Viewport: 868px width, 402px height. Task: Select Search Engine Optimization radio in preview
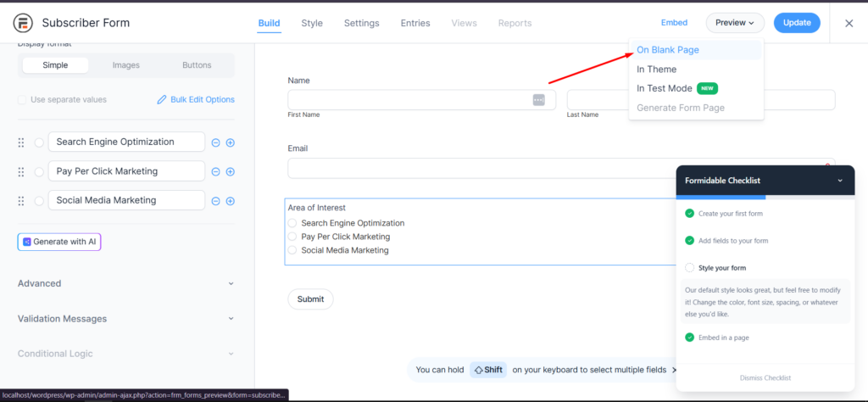[292, 223]
